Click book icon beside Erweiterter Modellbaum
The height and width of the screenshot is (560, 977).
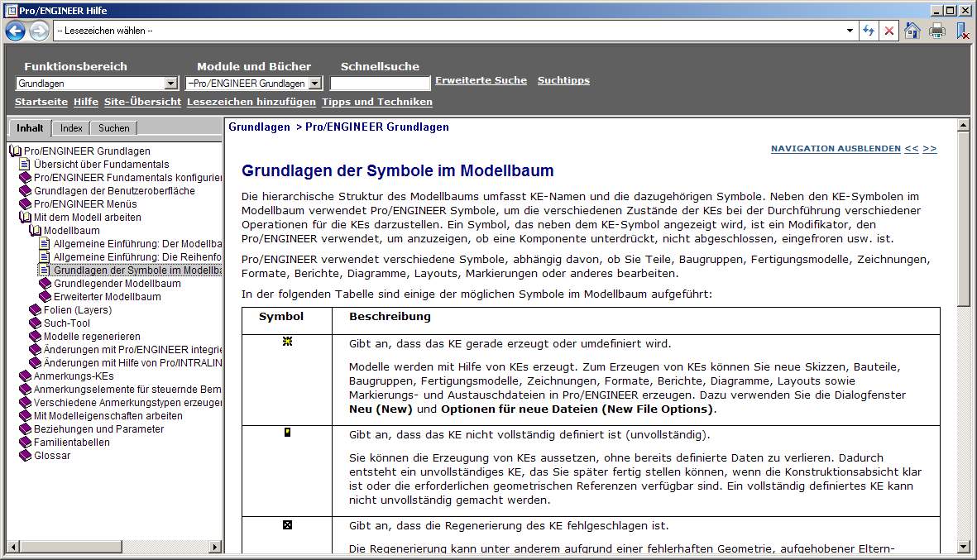click(45, 296)
